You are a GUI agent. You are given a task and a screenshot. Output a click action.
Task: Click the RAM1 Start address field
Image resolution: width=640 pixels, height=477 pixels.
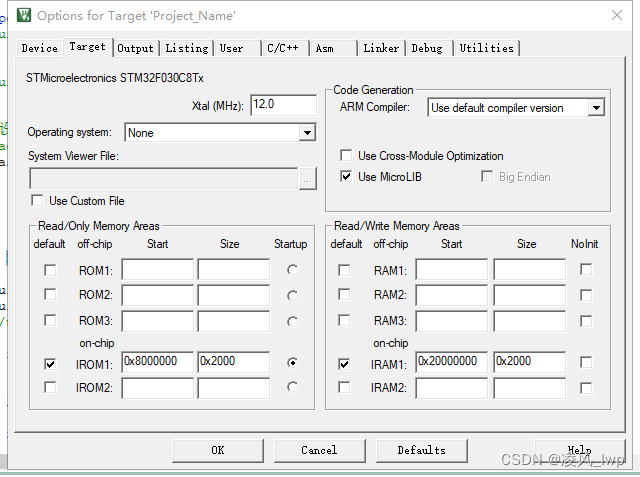[x=451, y=269]
